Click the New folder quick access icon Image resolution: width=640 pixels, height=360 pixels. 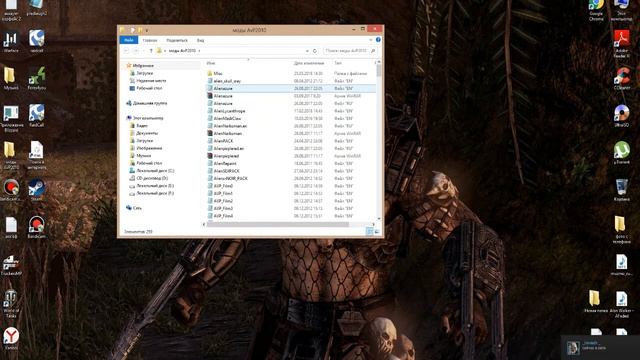140,30
